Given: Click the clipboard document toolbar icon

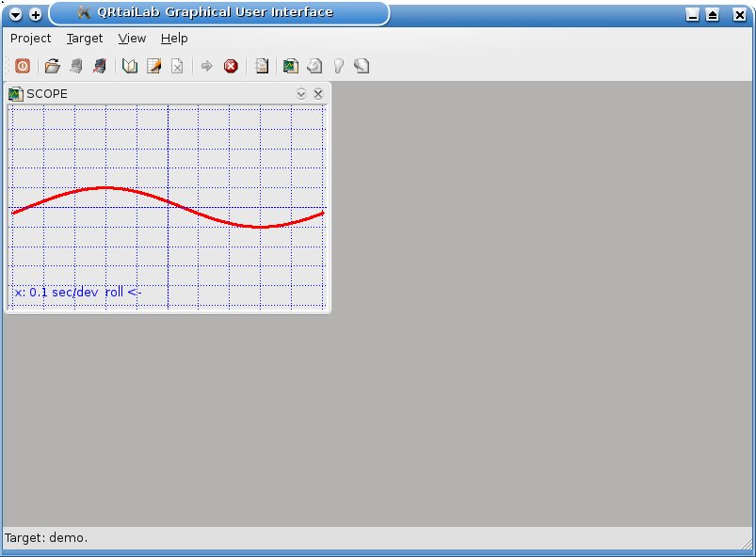Looking at the screenshot, I should [262, 66].
